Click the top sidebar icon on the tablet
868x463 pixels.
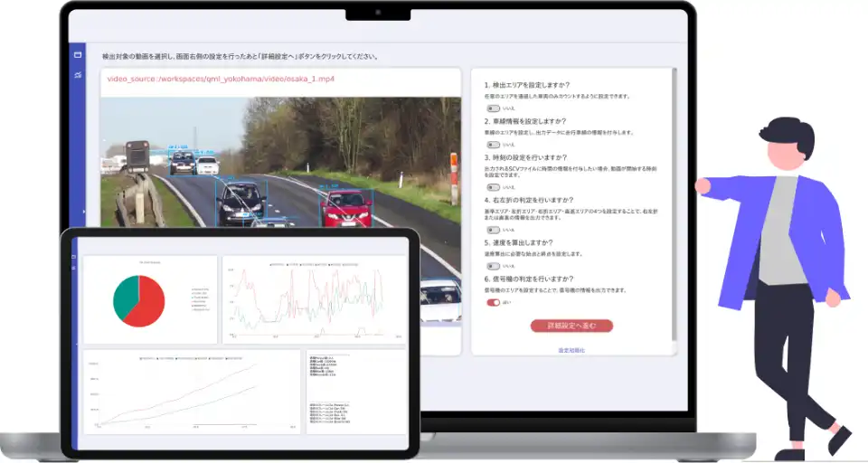tap(73, 257)
